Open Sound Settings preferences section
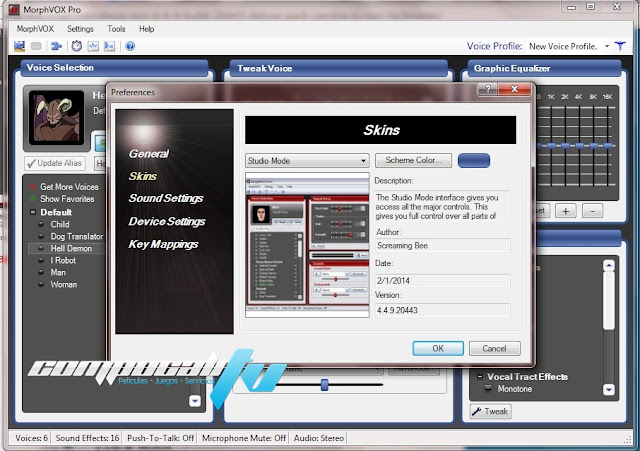640x451 pixels. point(166,198)
